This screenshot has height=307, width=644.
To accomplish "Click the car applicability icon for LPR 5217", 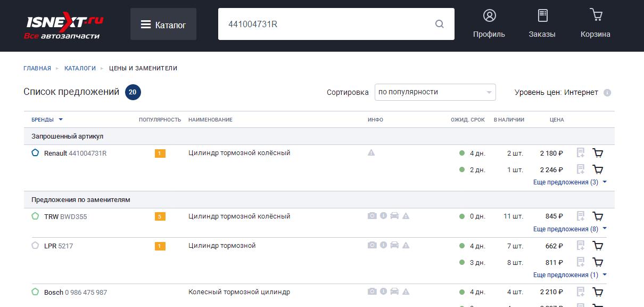I will [x=394, y=245].
